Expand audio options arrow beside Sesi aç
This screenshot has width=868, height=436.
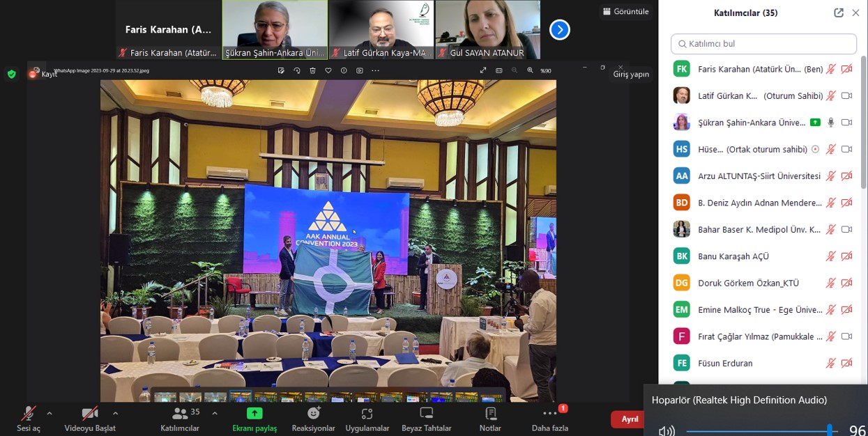(50, 413)
